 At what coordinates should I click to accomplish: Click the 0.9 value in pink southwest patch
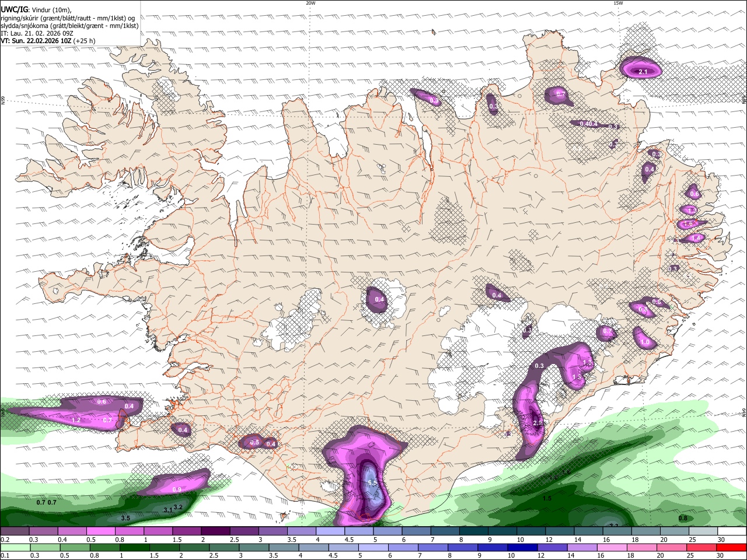click(177, 489)
